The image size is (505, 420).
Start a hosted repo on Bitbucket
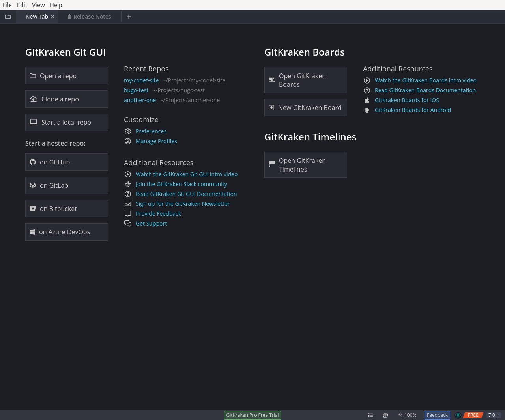tap(67, 209)
